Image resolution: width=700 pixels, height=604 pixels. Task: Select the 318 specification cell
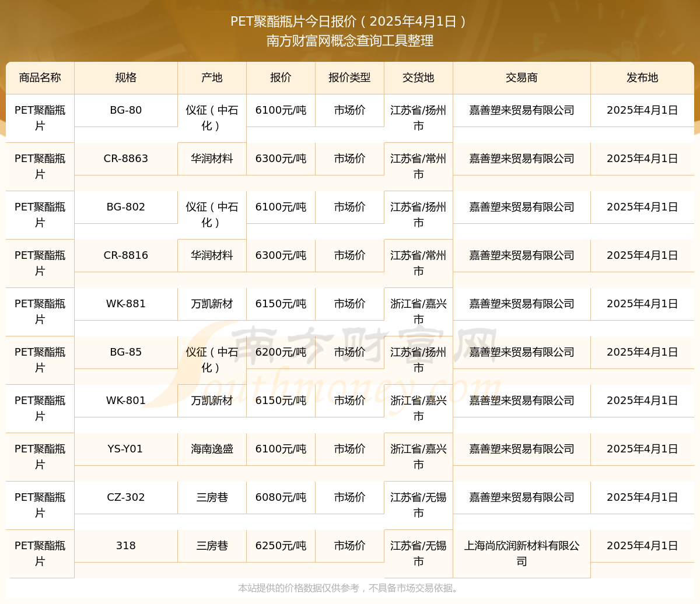click(x=126, y=546)
